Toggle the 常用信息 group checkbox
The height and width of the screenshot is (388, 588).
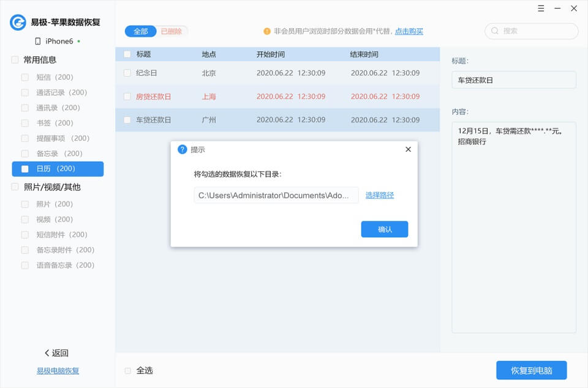click(x=15, y=59)
